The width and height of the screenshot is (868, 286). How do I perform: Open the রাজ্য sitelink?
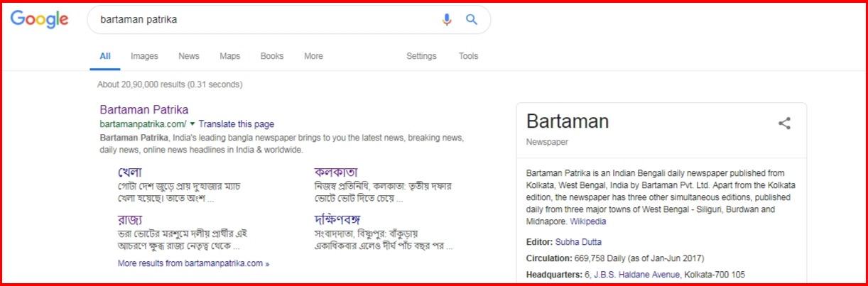[x=130, y=219]
